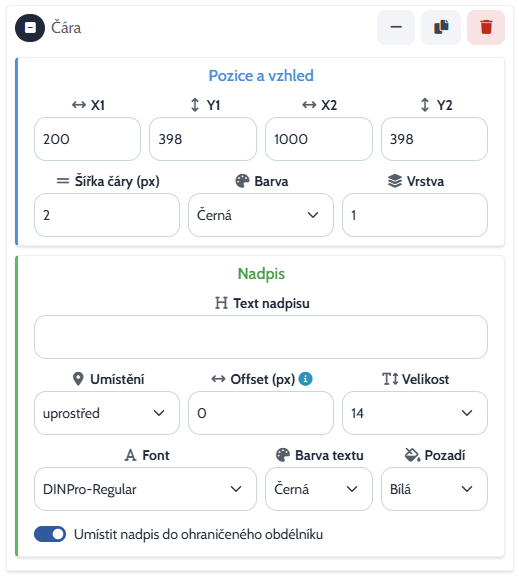This screenshot has height=577, width=519.
Task: Open the Velikost size dropdown
Action: pos(415,413)
